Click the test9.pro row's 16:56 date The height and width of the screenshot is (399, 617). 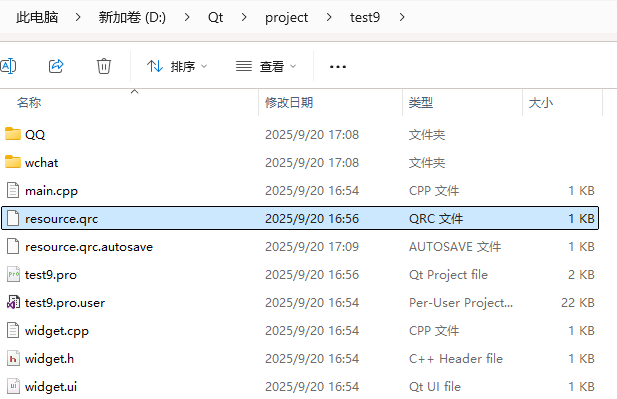tap(312, 275)
